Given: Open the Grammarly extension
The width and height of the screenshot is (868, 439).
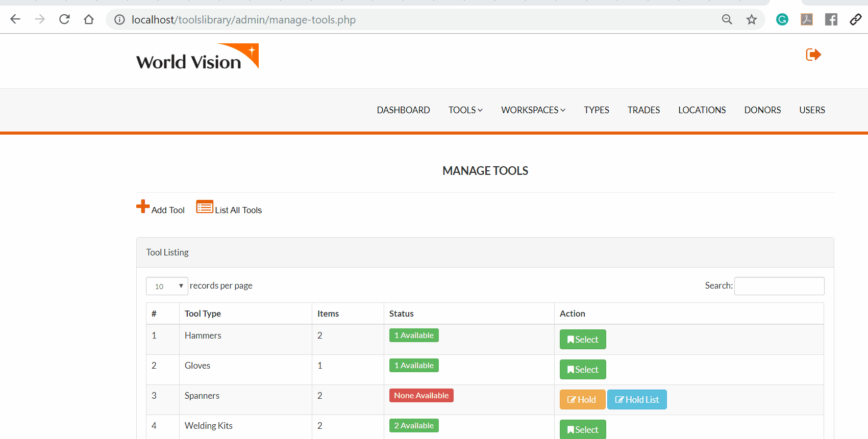Looking at the screenshot, I should point(782,19).
